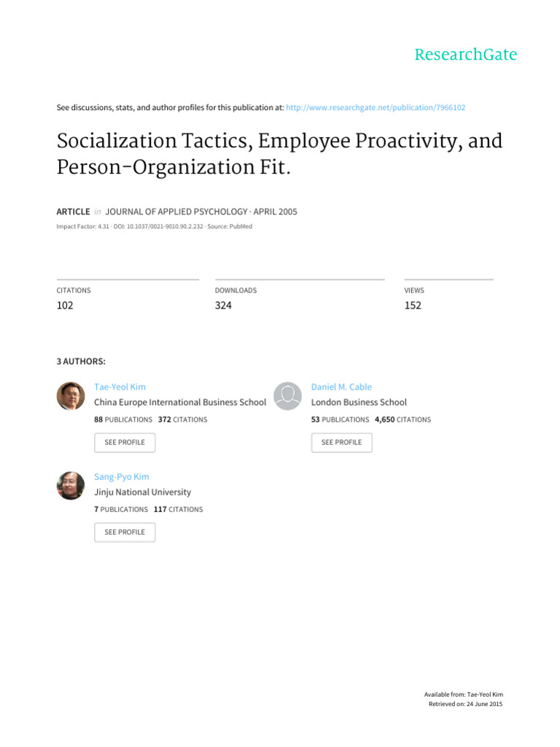The width and height of the screenshot is (560, 747).
Task: Click the ResearchGate logo
Action: [x=466, y=55]
